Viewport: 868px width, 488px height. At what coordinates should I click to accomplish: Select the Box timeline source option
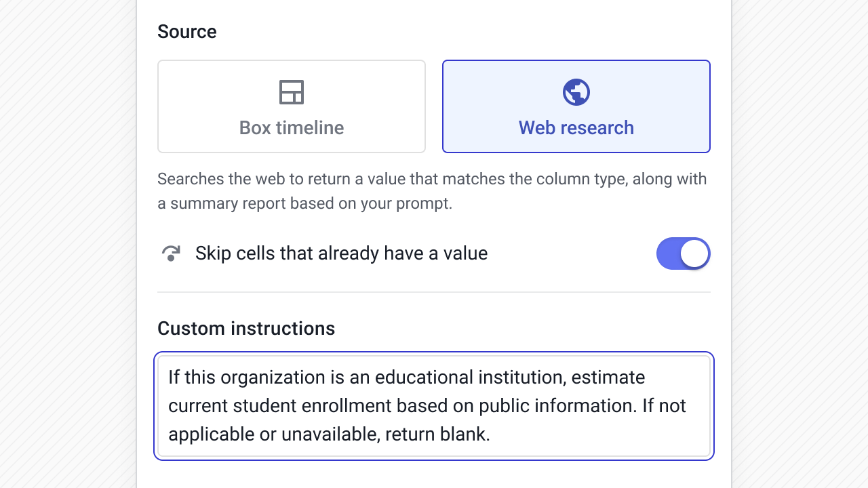click(292, 106)
